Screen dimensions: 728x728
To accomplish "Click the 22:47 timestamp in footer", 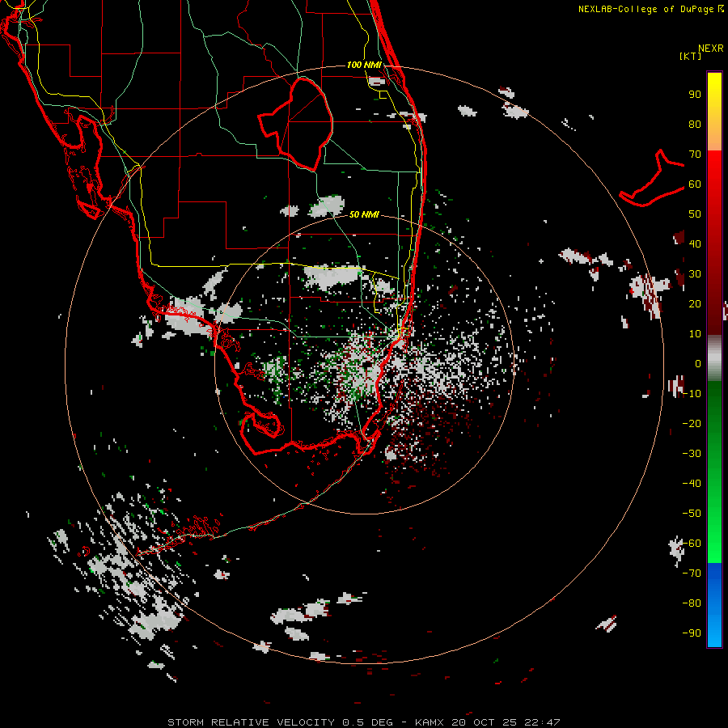I will (x=542, y=722).
